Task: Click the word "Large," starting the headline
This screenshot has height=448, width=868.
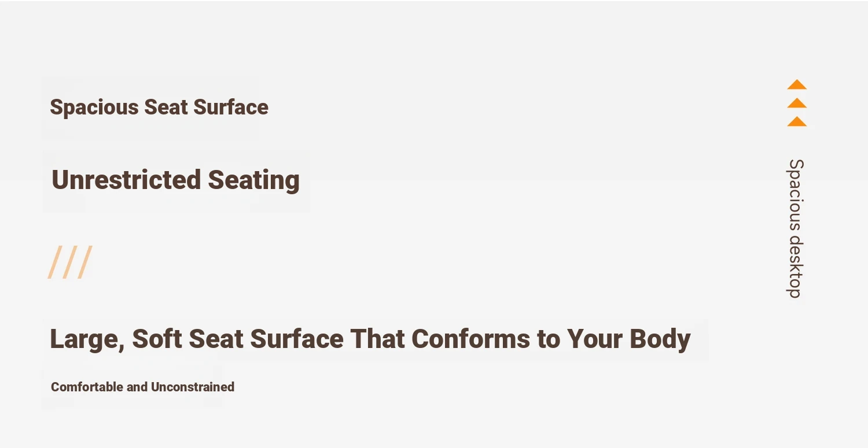Action: (x=87, y=339)
